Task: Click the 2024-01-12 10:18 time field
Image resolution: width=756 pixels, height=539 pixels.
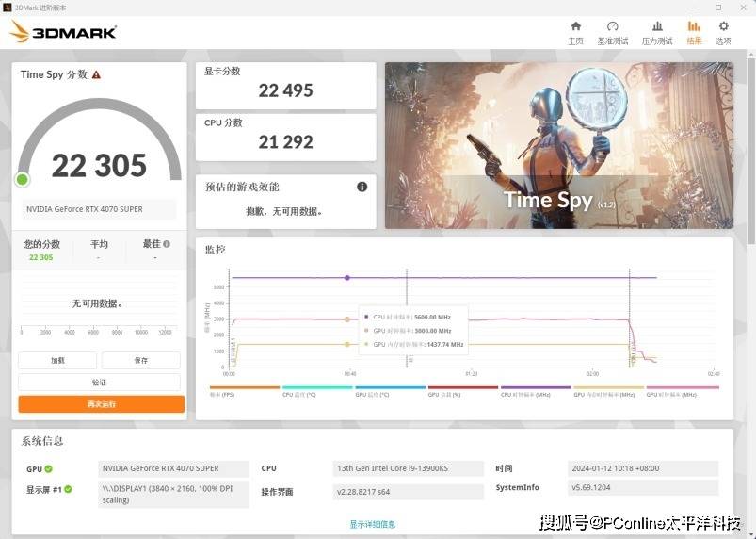Action: 643,468
